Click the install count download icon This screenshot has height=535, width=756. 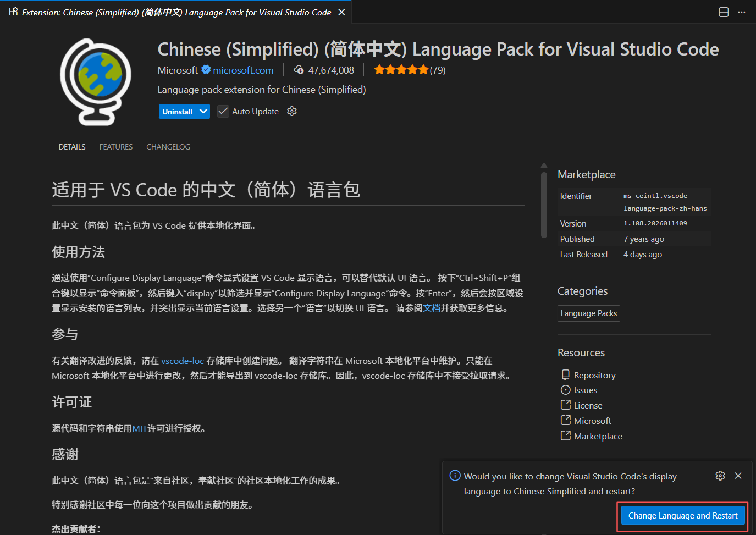[299, 70]
